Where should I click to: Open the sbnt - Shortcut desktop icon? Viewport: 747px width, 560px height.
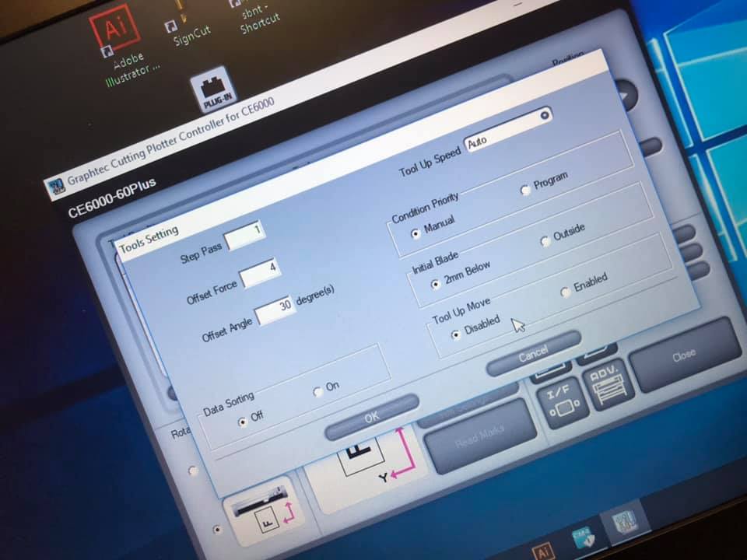[258, 16]
